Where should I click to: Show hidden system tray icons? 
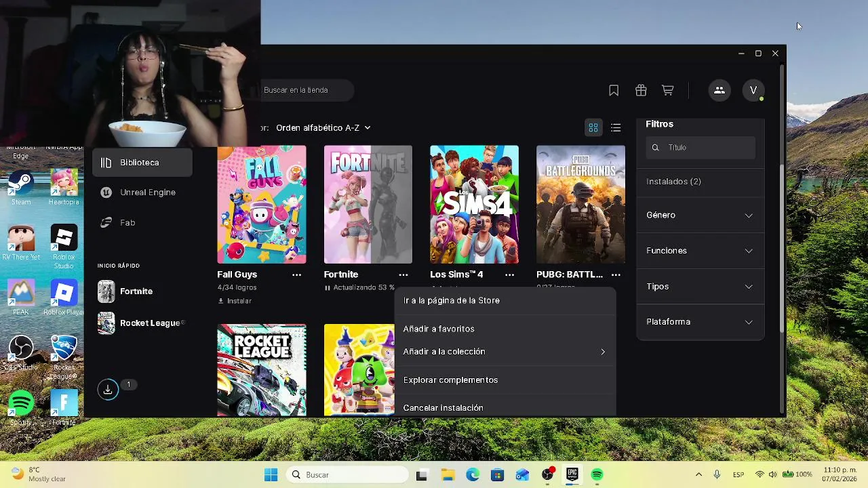pyautogui.click(x=698, y=474)
